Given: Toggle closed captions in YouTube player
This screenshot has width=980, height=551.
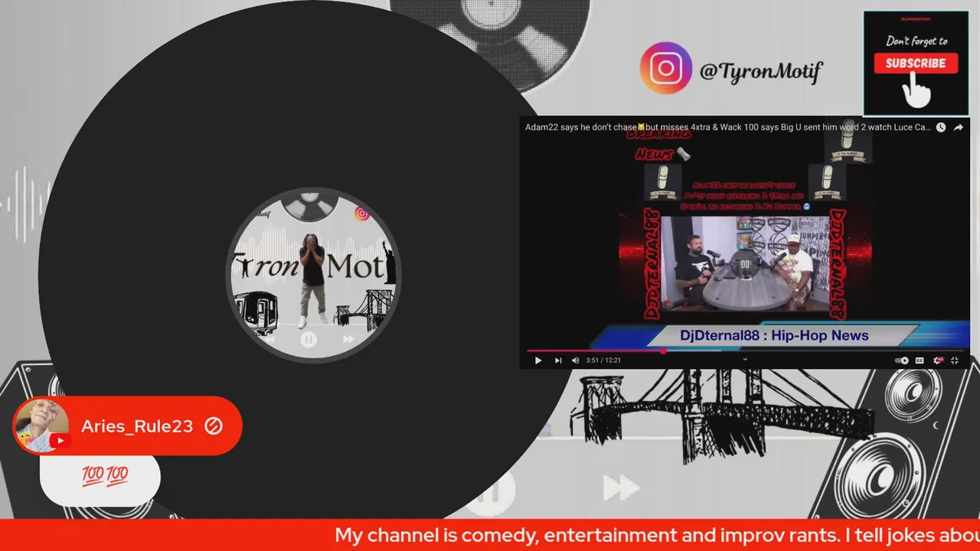Looking at the screenshot, I should point(920,360).
